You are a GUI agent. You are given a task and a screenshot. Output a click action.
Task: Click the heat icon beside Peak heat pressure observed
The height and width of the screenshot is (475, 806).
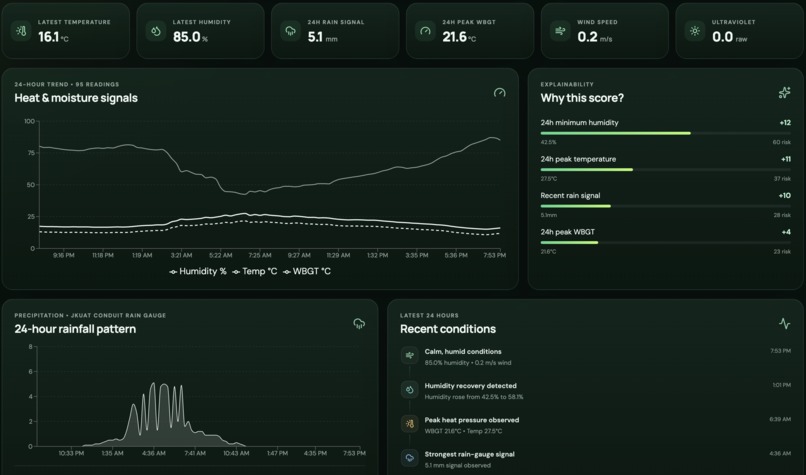coord(410,424)
